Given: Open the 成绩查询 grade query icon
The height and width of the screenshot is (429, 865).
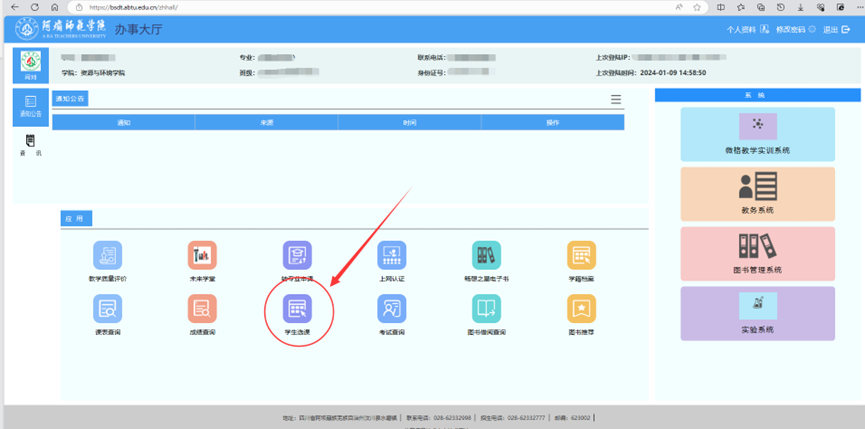Looking at the screenshot, I should pos(202,308).
